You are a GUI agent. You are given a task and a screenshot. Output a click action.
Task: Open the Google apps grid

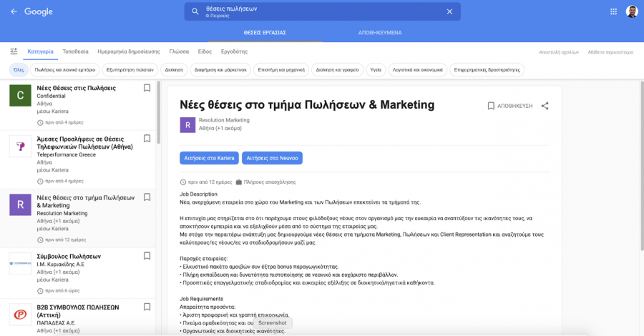coord(613,11)
